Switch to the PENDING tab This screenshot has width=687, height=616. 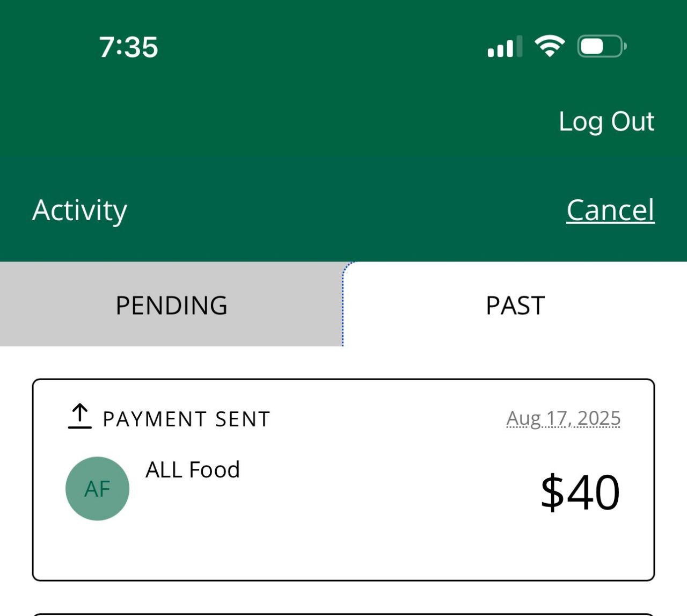pos(171,305)
